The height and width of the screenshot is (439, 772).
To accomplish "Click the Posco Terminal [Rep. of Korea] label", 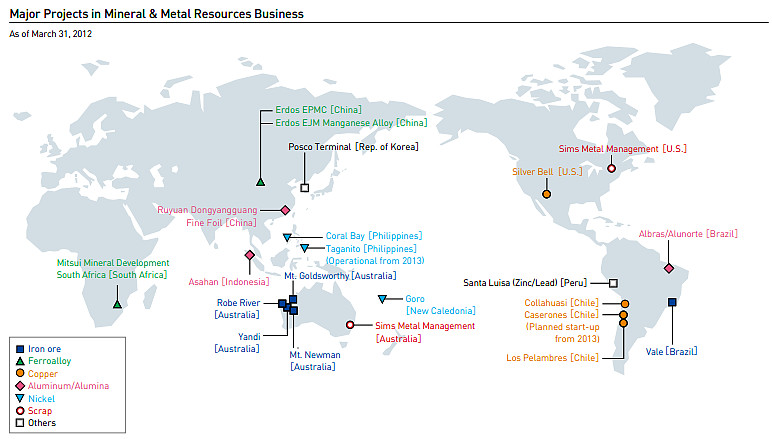I will pos(354,147).
